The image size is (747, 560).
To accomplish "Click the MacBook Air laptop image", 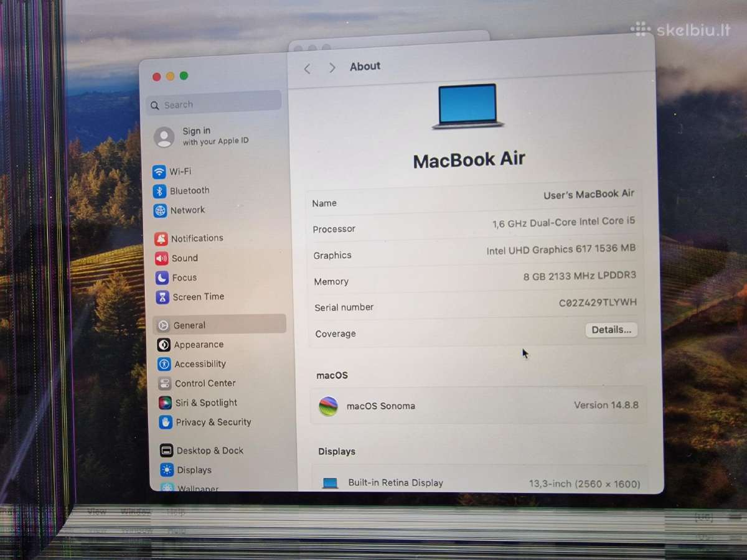I will (467, 106).
